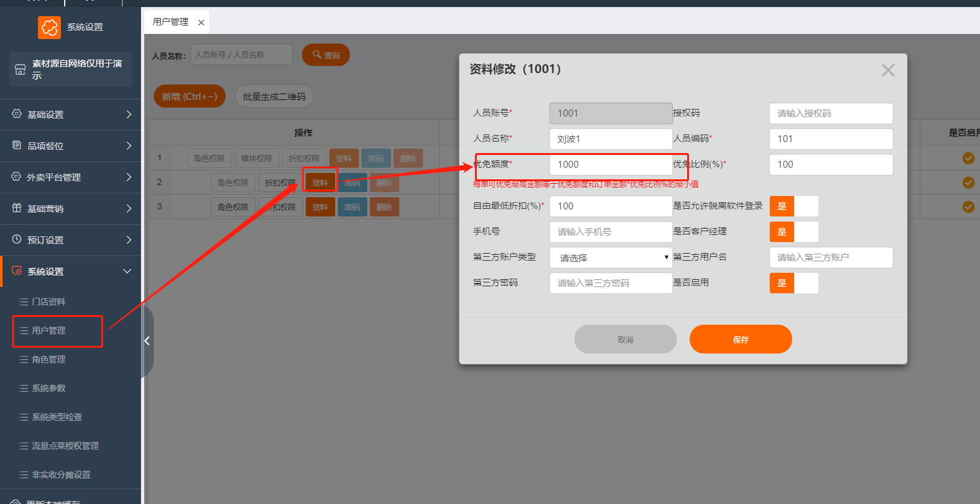The width and height of the screenshot is (980, 504).
Task: Click the 优免额度 field showing 1000
Action: pyautogui.click(x=611, y=165)
